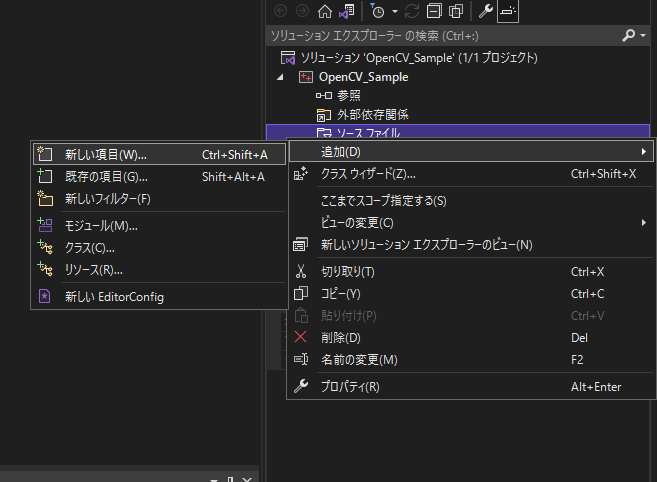Choose プロパティ(R) menu entry

tap(471, 386)
